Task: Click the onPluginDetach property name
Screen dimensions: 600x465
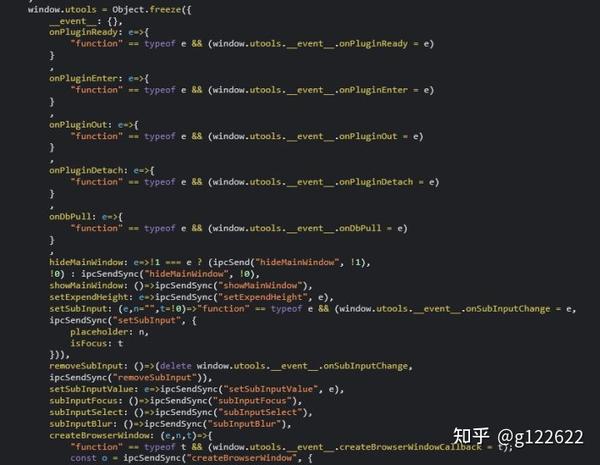Action: point(86,170)
